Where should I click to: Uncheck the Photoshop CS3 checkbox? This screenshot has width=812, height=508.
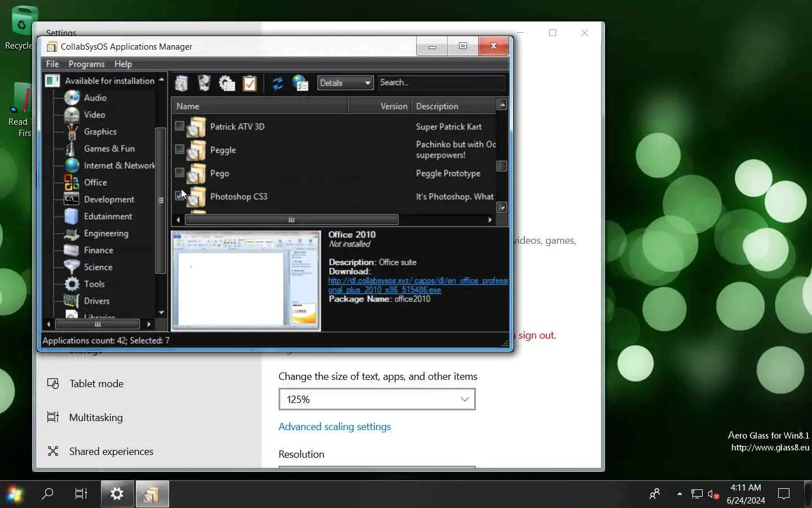tap(179, 195)
